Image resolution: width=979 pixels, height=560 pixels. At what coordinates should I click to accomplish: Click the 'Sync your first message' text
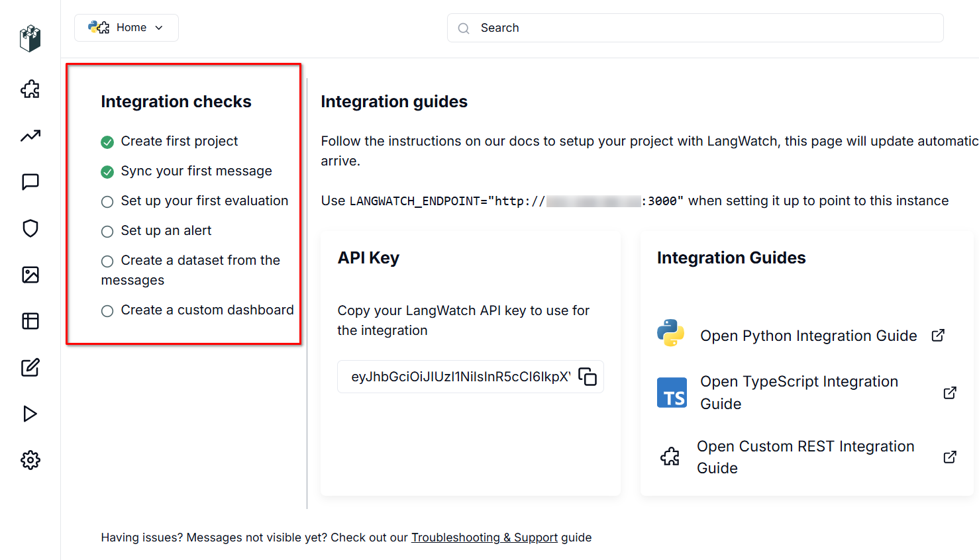197,171
